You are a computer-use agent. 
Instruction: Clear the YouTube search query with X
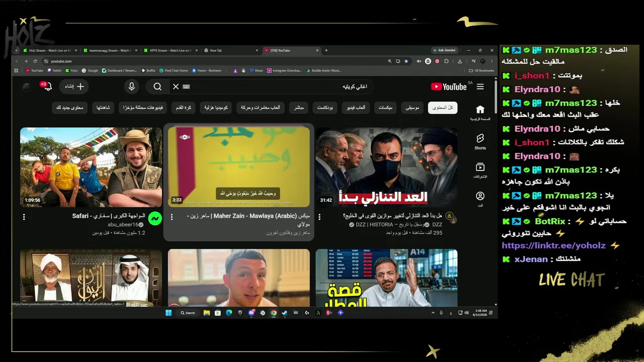coord(176,86)
